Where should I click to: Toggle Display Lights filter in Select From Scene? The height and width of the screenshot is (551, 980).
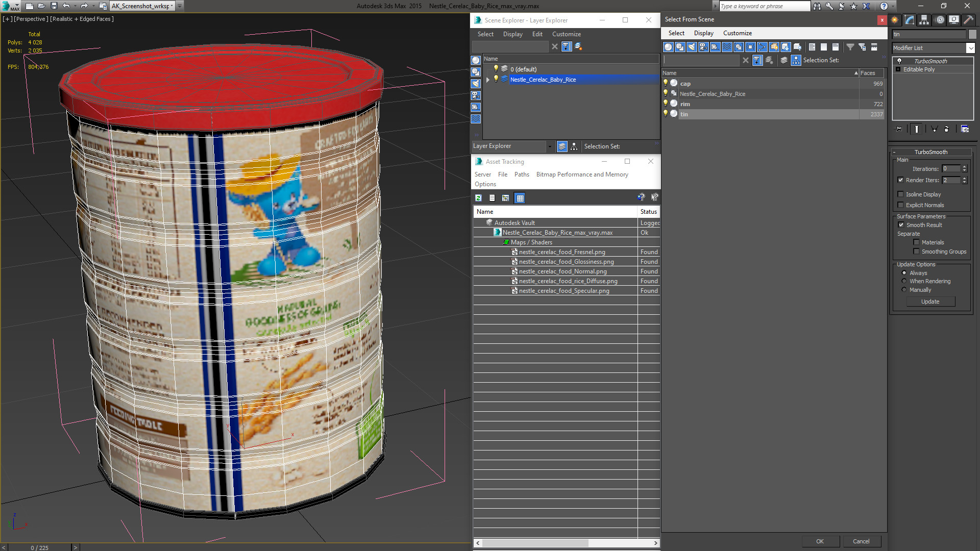point(692,47)
